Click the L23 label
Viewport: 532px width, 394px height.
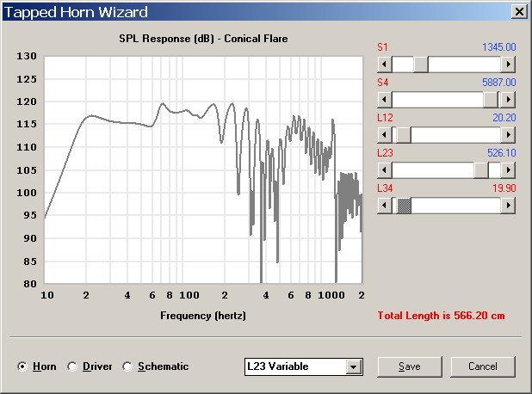coord(385,153)
